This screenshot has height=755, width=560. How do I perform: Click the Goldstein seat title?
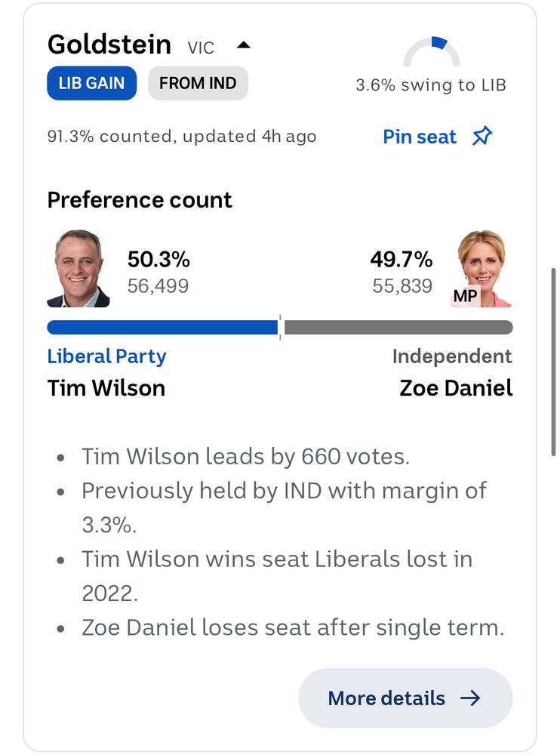(109, 45)
